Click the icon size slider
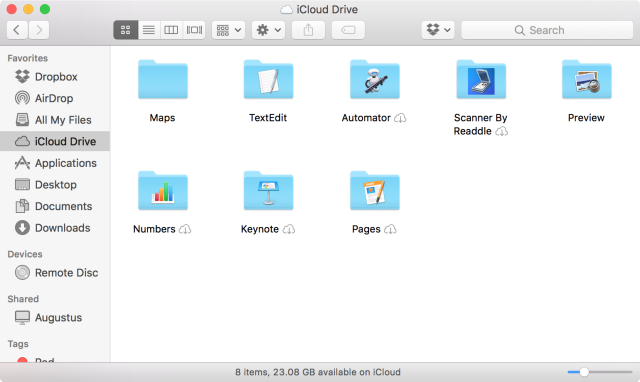The height and width of the screenshot is (382, 640). (600, 372)
